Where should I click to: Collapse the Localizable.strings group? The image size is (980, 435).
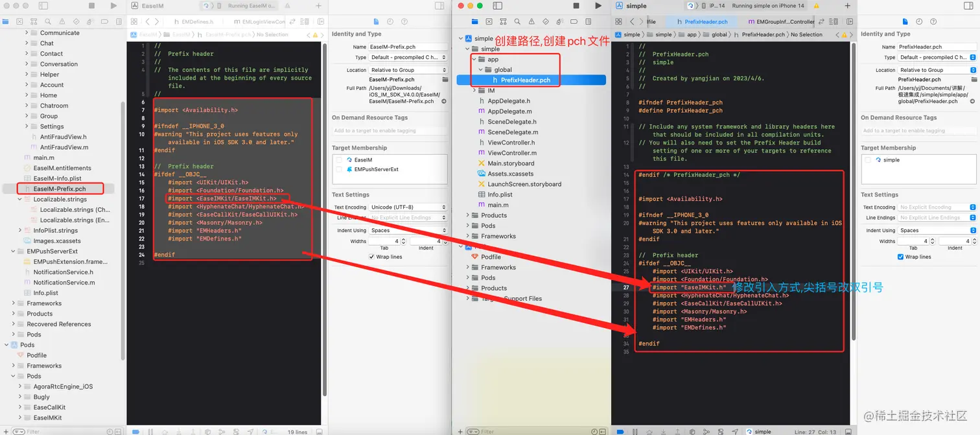20,200
